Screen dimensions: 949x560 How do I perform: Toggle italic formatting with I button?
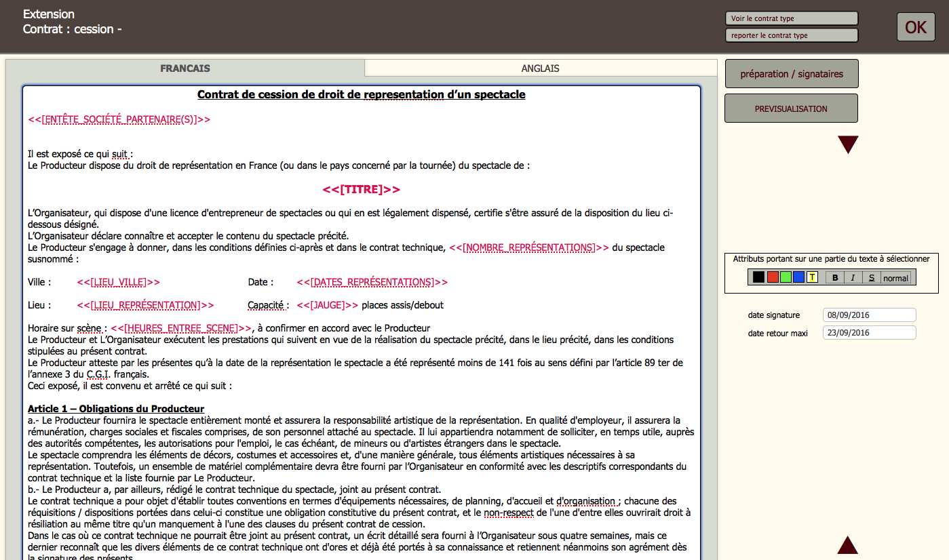pos(853,277)
